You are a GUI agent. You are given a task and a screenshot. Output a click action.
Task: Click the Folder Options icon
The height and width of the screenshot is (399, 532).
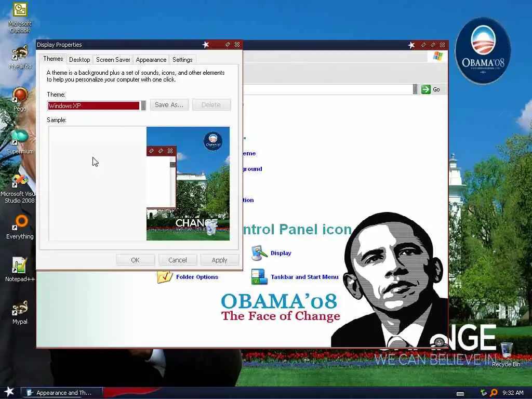(165, 277)
